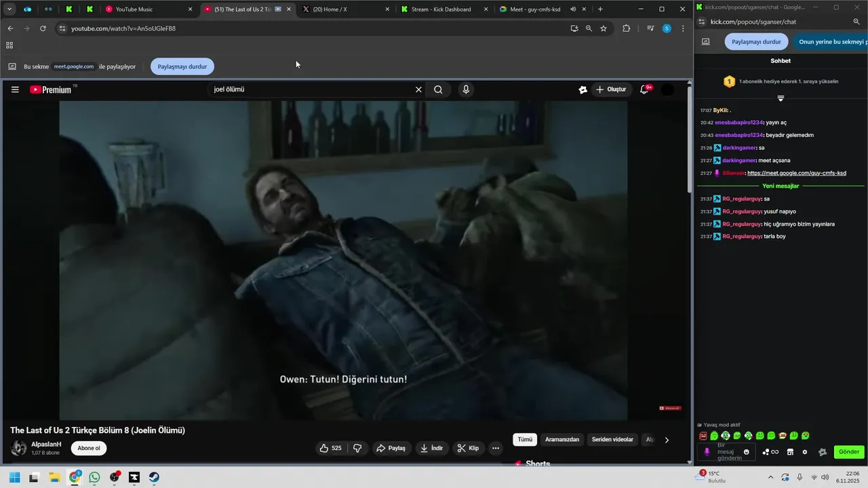This screenshot has height=488, width=868.
Task: Open the Windows Start menu
Action: 14,477
